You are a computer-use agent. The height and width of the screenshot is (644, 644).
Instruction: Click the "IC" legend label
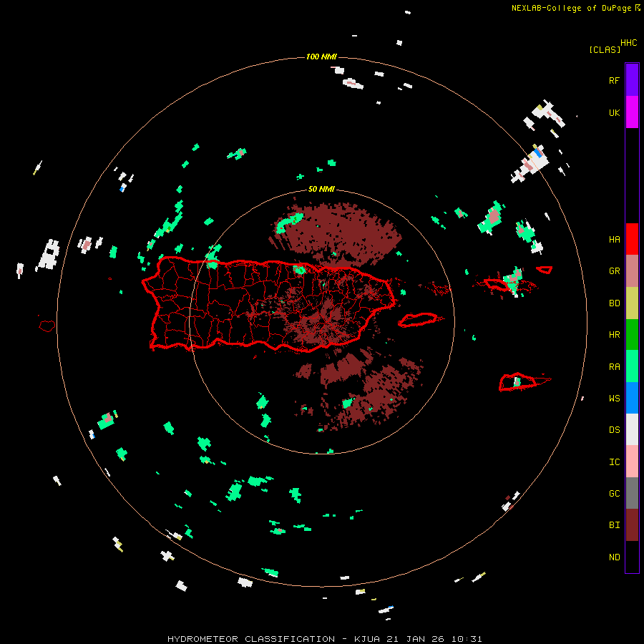click(x=614, y=462)
